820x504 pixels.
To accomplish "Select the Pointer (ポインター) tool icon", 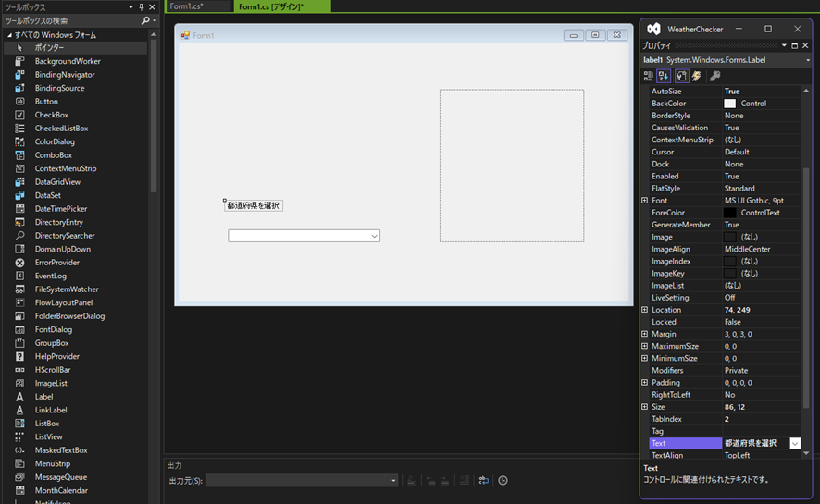I will tap(19, 47).
